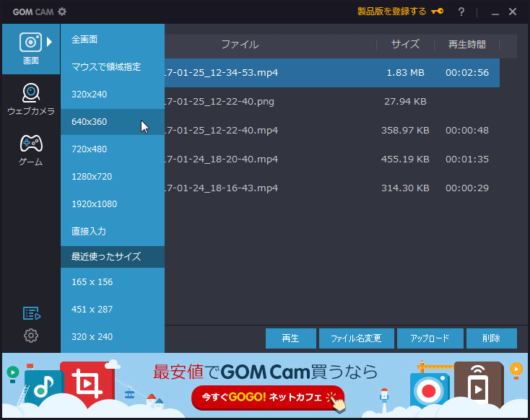Select file 7-01-24_18-16-43.mp4
The image size is (530, 420).
coord(222,188)
